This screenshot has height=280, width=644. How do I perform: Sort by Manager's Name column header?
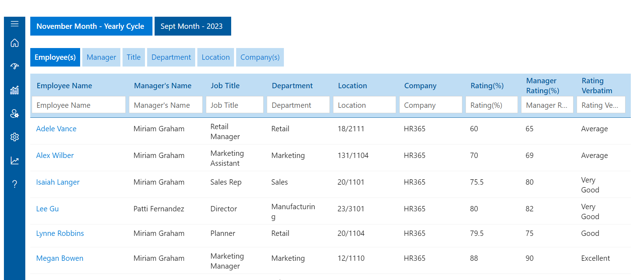pyautogui.click(x=162, y=86)
